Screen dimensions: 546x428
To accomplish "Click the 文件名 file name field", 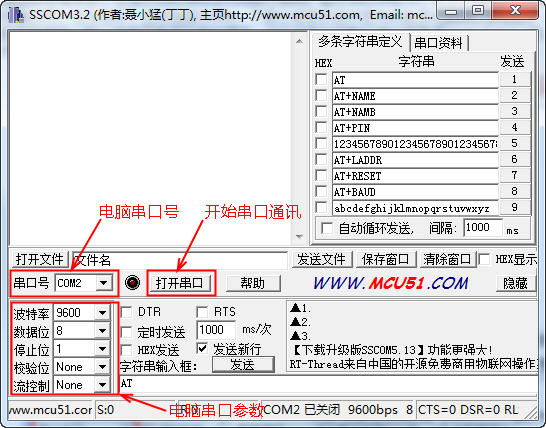I will tap(180, 260).
